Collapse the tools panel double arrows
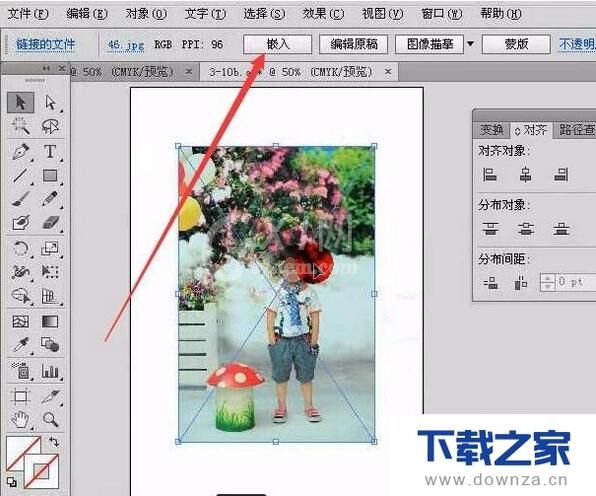The height and width of the screenshot is (496, 596). pos(46,68)
